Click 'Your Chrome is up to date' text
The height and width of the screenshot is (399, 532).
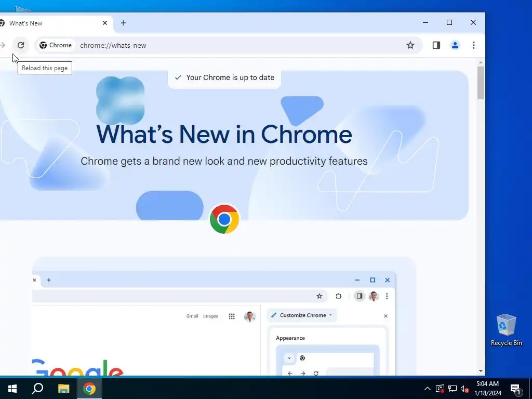point(230,78)
